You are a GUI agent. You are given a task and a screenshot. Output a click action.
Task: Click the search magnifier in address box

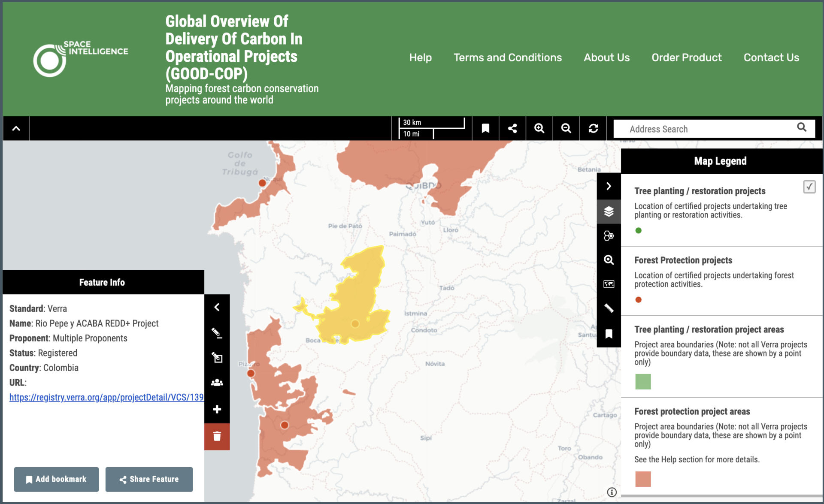click(x=802, y=127)
